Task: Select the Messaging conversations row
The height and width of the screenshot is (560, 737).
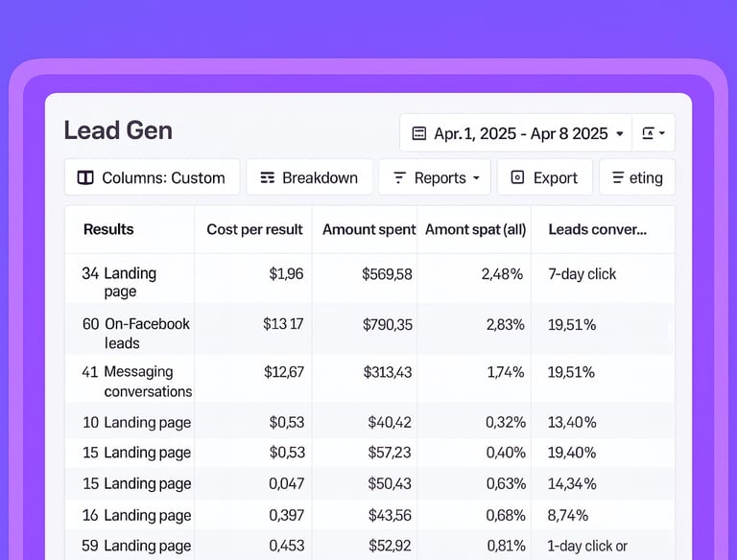Action: click(134, 381)
